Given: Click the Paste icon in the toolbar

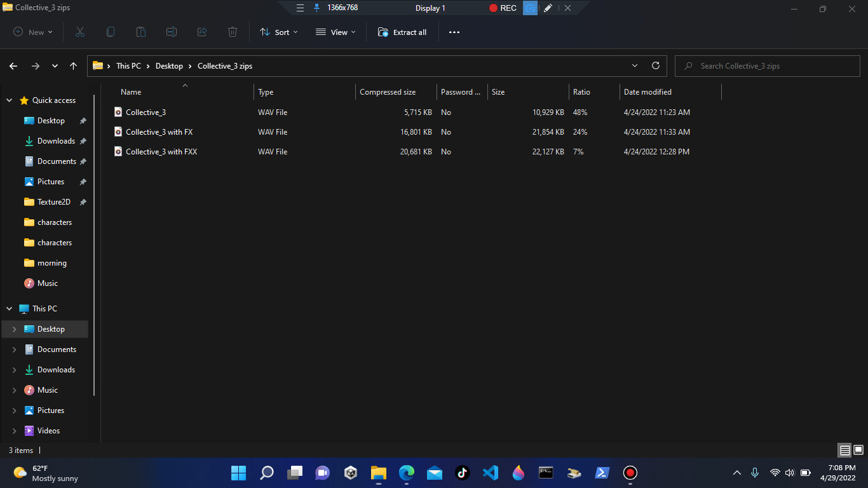Looking at the screenshot, I should tap(140, 32).
